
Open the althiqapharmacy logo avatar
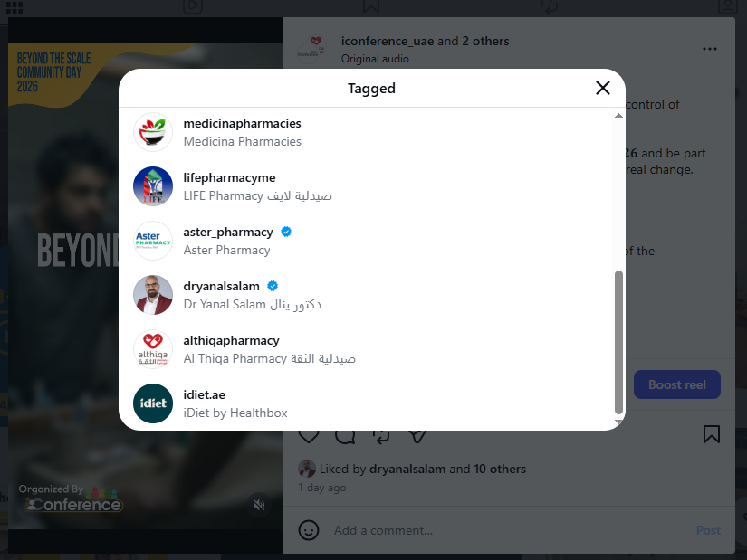(153, 349)
